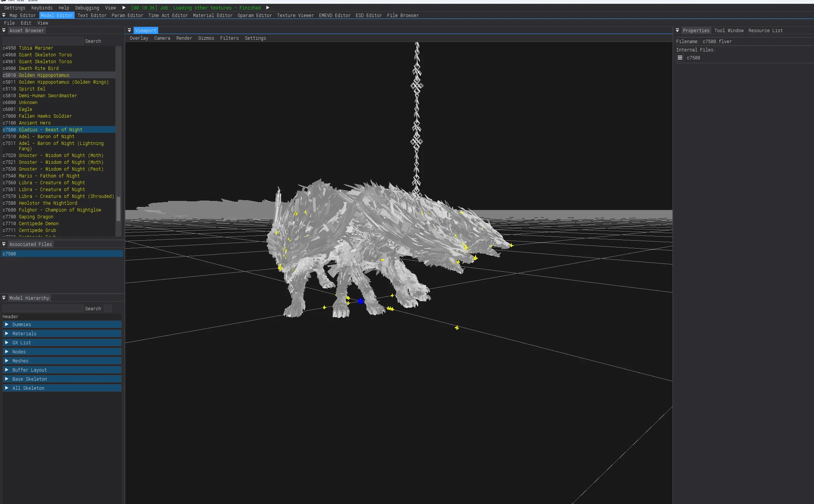
Task: Open Model Hierarchy panel dropdown triangle icon
Action: (4, 298)
